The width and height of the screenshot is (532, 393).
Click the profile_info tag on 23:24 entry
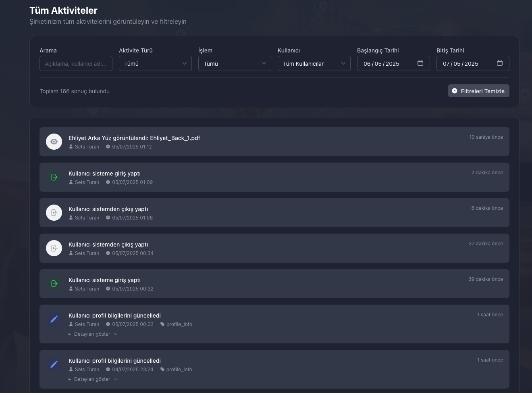[179, 370]
